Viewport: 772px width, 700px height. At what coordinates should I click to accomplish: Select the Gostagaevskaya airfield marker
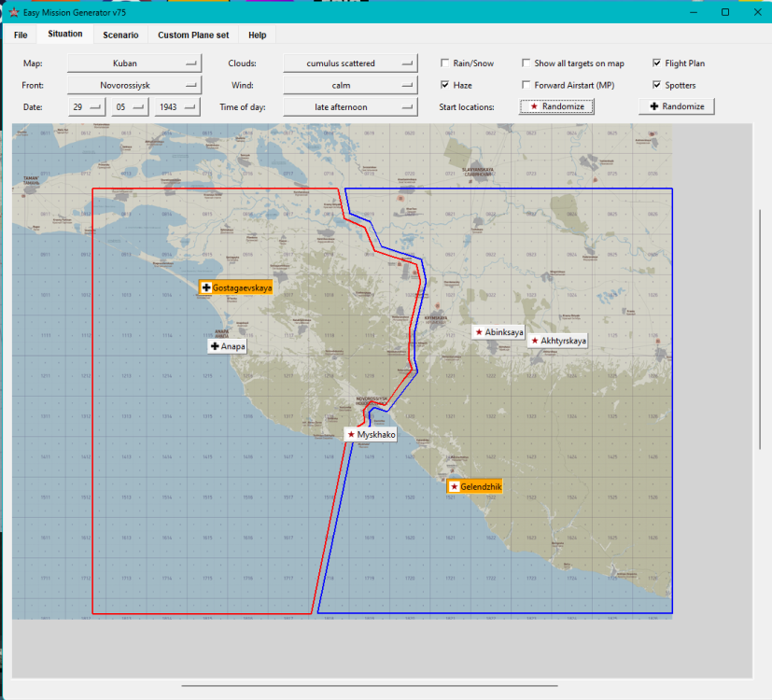[235, 287]
